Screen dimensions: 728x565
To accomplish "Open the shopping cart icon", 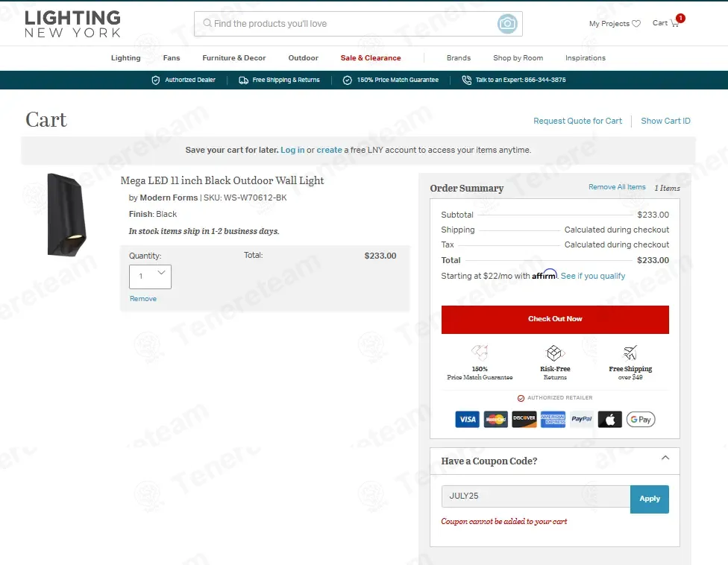I will click(x=674, y=23).
